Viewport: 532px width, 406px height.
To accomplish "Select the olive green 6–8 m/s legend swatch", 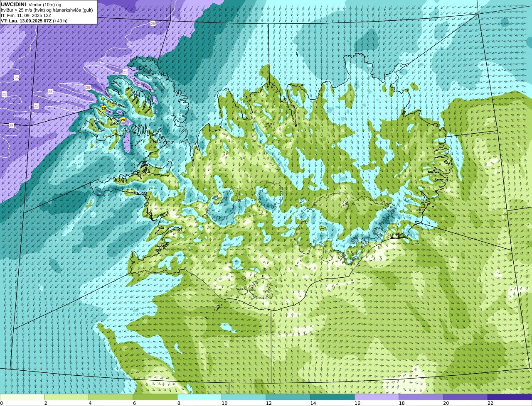I will click(x=155, y=397).
